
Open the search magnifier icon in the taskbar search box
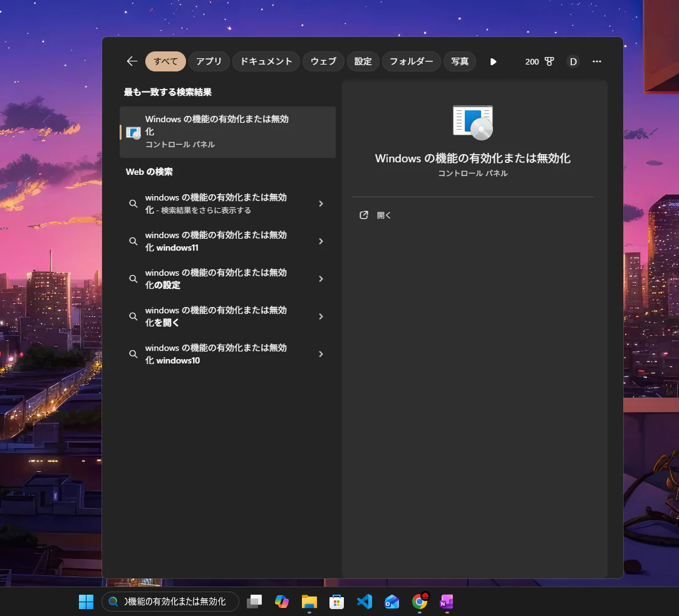(113, 601)
